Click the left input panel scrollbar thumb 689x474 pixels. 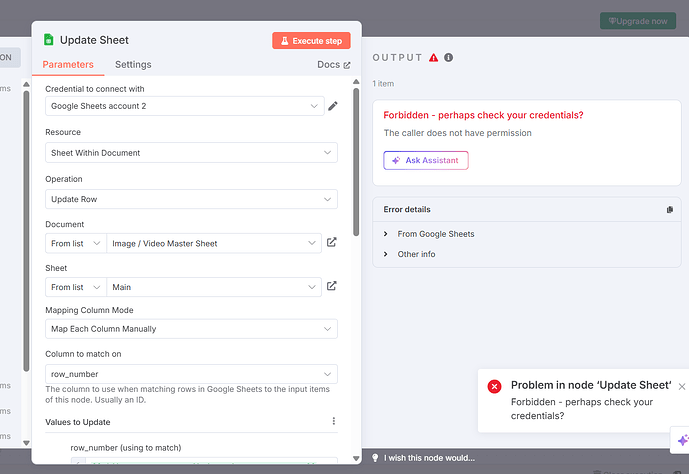pos(26,231)
